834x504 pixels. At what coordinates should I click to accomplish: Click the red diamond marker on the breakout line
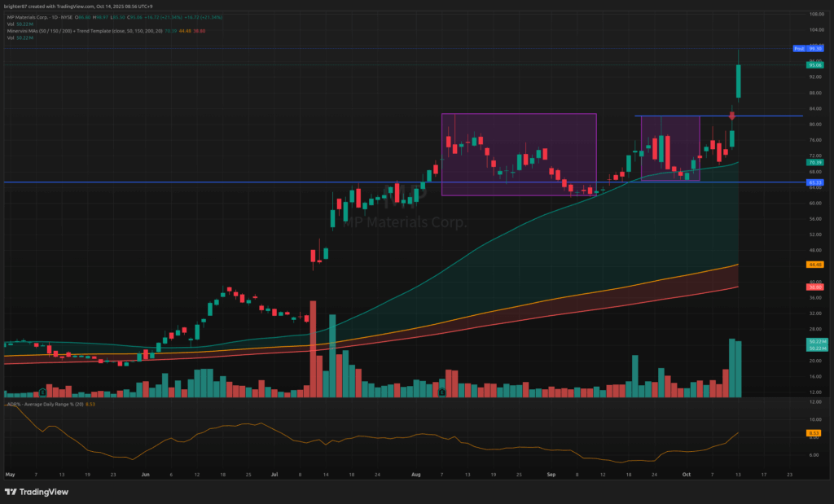coord(732,116)
